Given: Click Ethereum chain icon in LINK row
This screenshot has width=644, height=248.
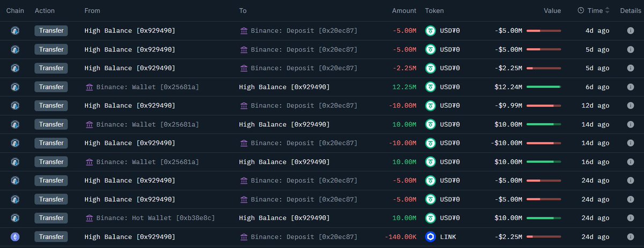Looking at the screenshot, I should pyautogui.click(x=15, y=237).
